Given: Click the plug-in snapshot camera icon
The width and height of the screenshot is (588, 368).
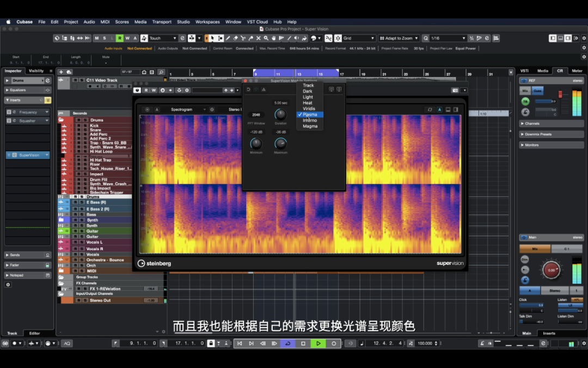Looking at the screenshot, I should tap(455, 90).
